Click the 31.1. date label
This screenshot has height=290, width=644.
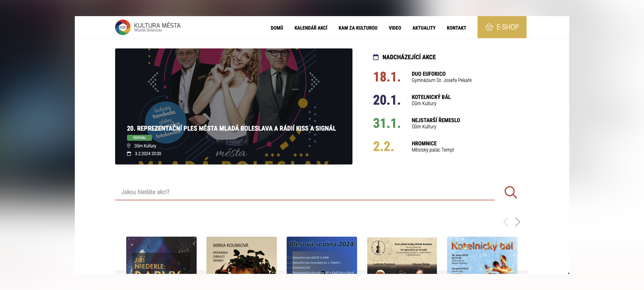(x=387, y=123)
